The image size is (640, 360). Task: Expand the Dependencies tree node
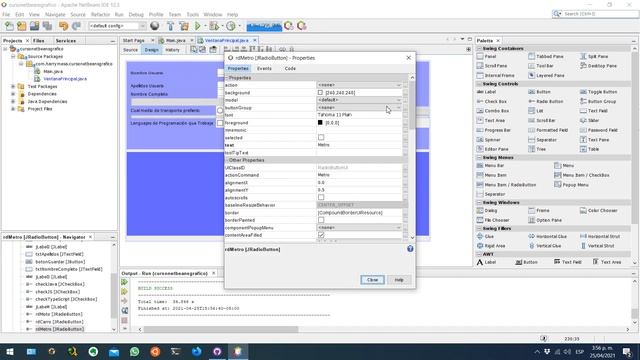tap(13, 94)
